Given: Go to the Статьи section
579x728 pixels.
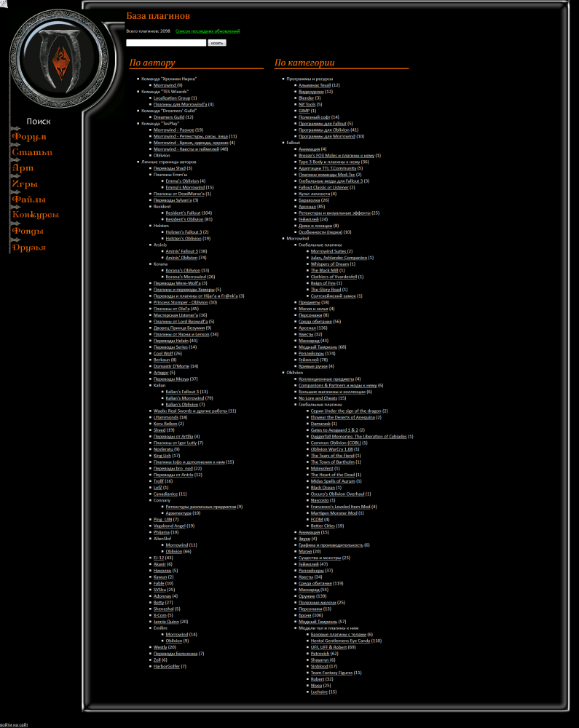Looking at the screenshot, I should (x=32, y=152).
